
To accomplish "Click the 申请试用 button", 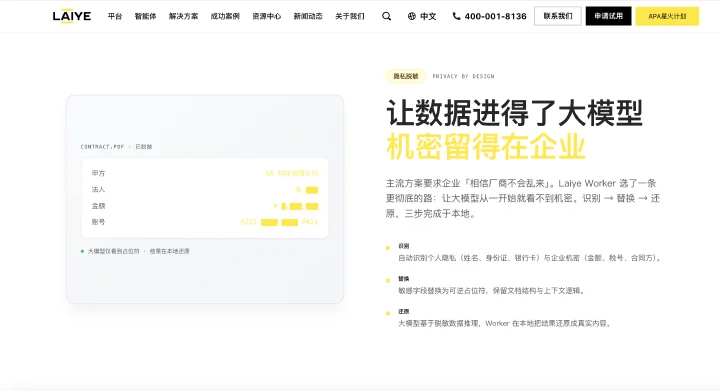I will coord(608,16).
